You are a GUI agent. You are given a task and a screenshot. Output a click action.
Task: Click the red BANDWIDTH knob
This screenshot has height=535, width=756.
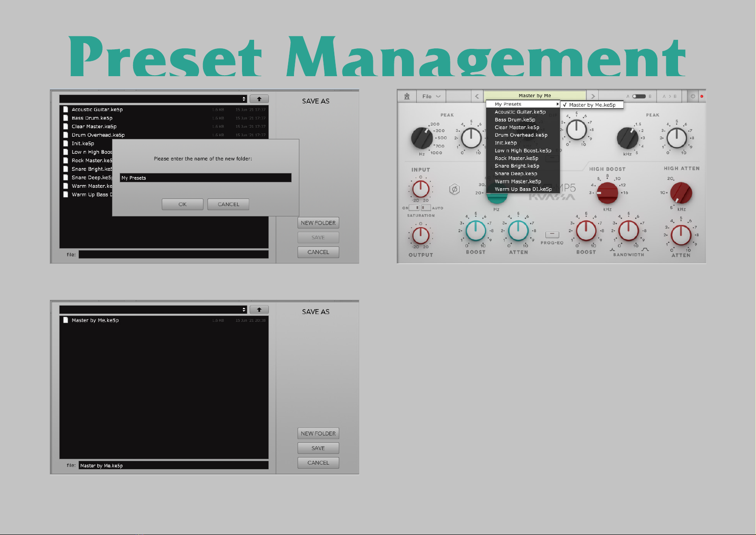[629, 231]
